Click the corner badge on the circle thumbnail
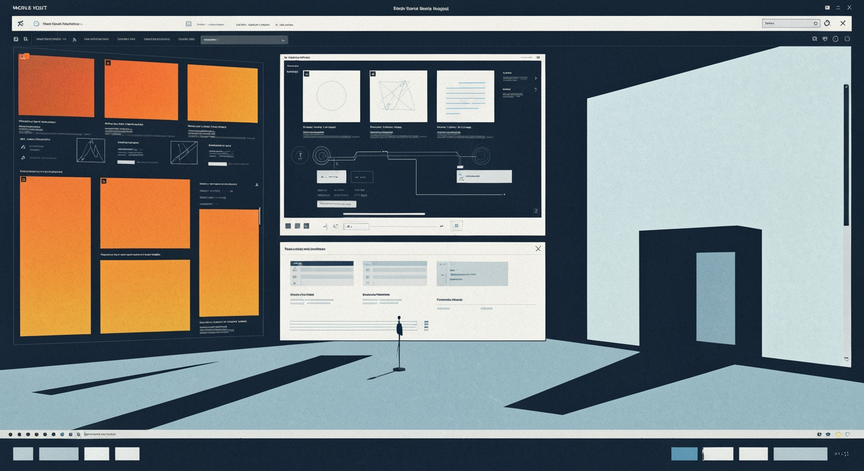Screen dimensions: 864x471 (307, 74)
